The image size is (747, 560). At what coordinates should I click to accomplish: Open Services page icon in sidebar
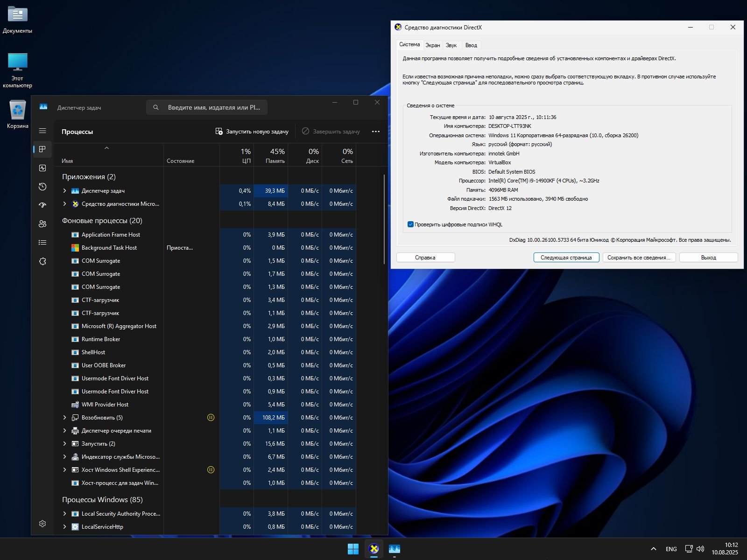click(42, 261)
